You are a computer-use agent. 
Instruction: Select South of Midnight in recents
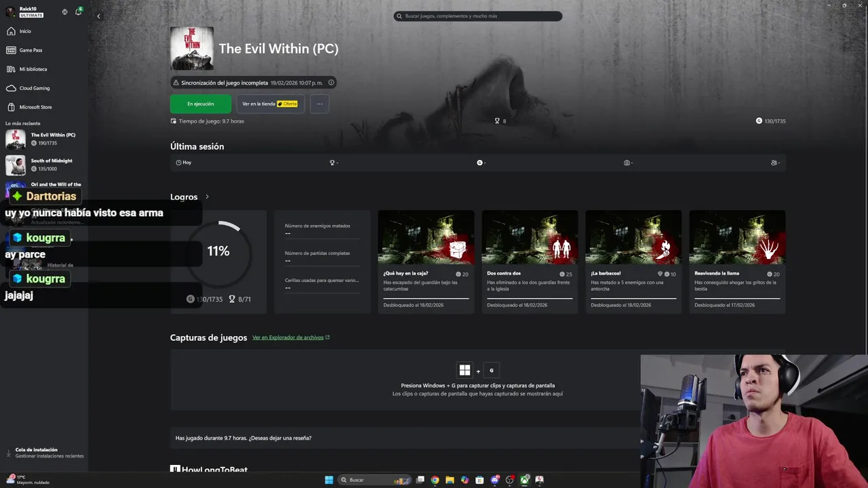(44, 165)
